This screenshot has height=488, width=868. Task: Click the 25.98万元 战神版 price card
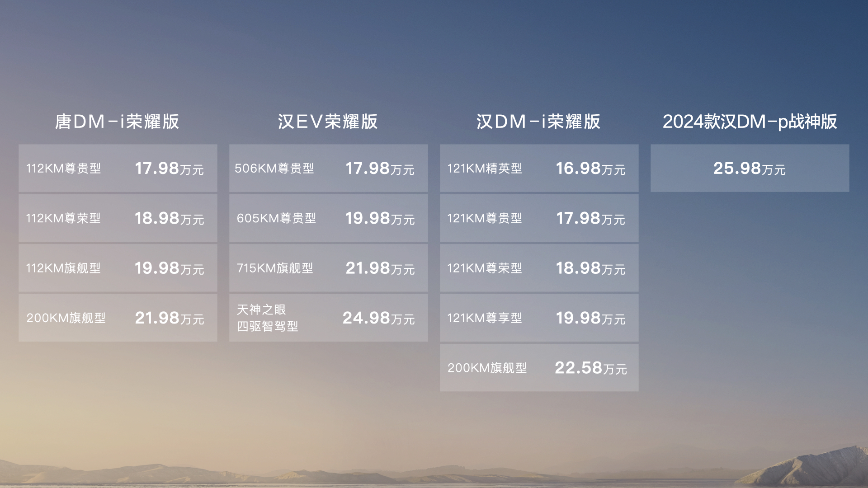tap(750, 168)
